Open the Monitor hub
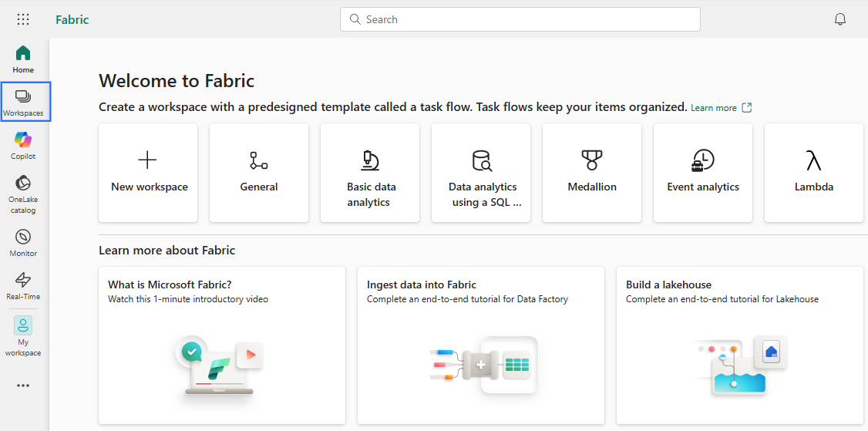The height and width of the screenshot is (431, 868). [x=23, y=241]
